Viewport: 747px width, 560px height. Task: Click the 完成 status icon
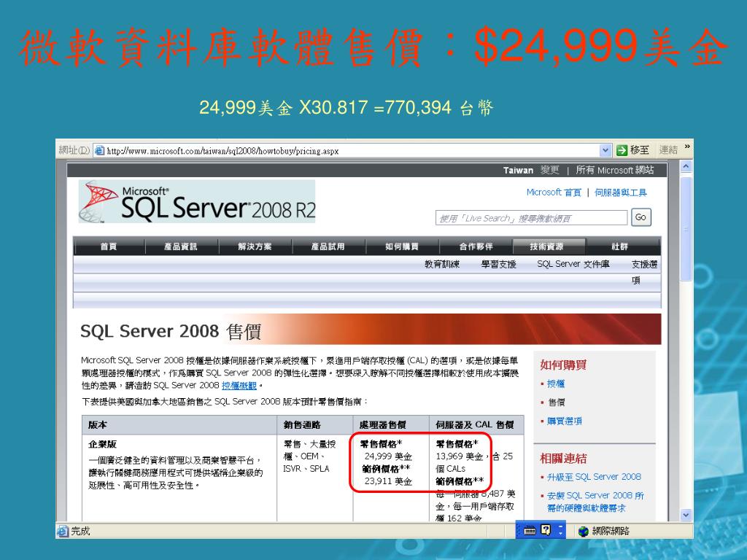point(63,531)
